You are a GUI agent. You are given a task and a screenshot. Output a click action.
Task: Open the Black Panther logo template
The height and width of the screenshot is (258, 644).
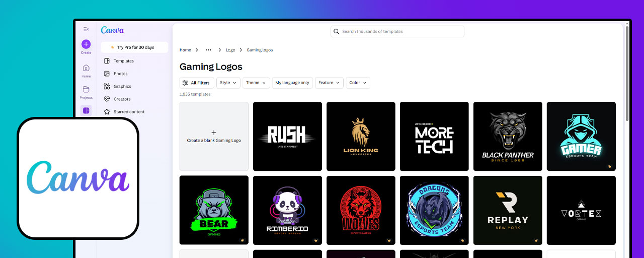(508, 137)
